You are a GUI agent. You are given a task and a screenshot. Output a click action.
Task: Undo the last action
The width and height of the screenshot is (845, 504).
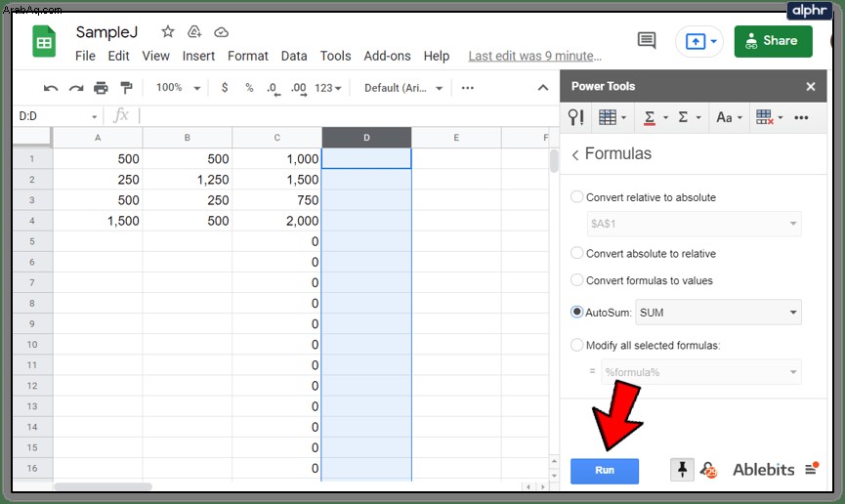tap(51, 88)
